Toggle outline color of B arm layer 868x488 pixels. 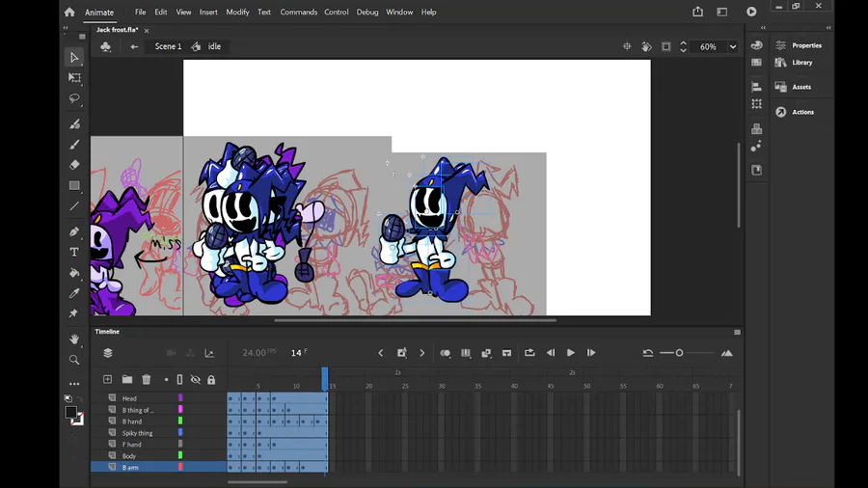[180, 467]
